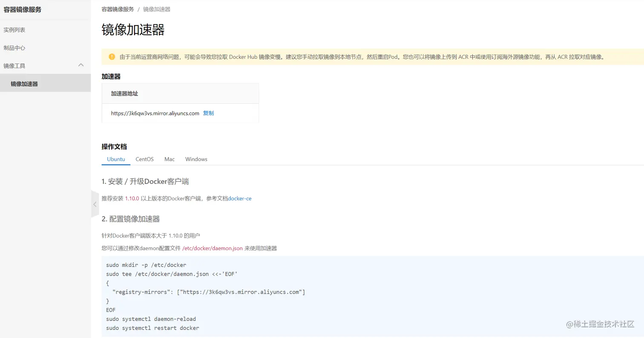Image resolution: width=644 pixels, height=338 pixels.
Task: Click the 操作文档 section heading
Action: (114, 147)
